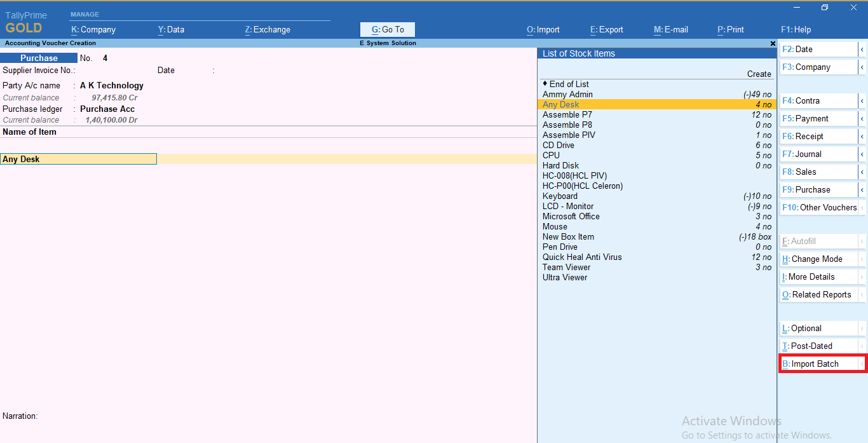The height and width of the screenshot is (443, 868).
Task: Click E: Export in the top bar
Action: click(606, 29)
